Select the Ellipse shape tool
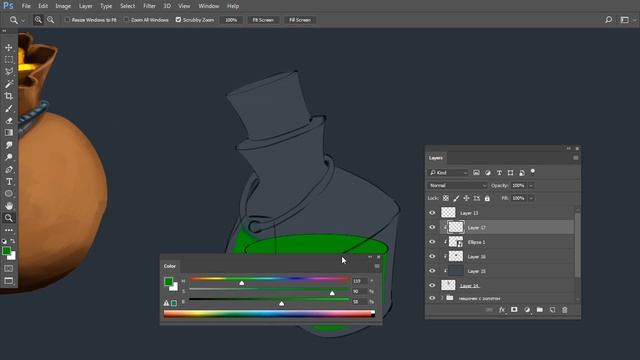The image size is (640, 360). tap(9, 193)
